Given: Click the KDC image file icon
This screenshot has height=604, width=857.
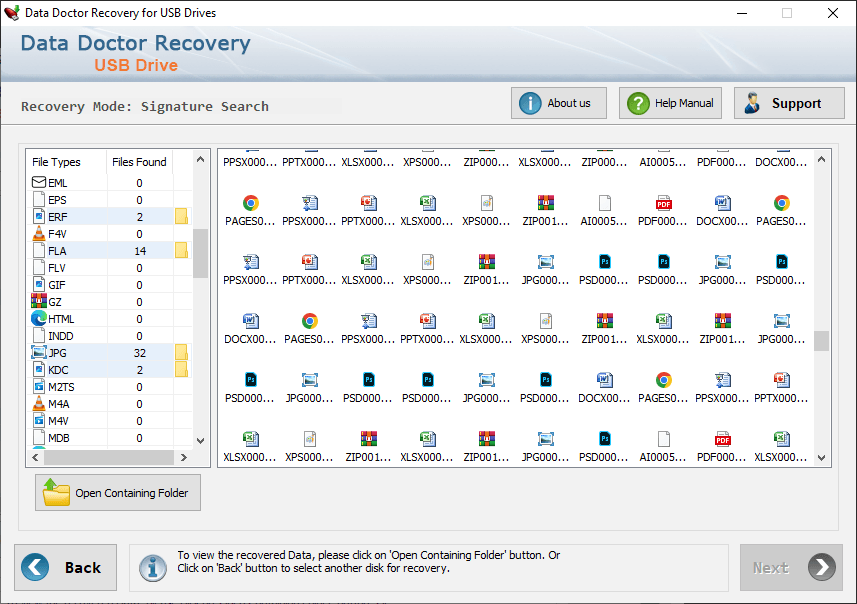Looking at the screenshot, I should [x=39, y=370].
